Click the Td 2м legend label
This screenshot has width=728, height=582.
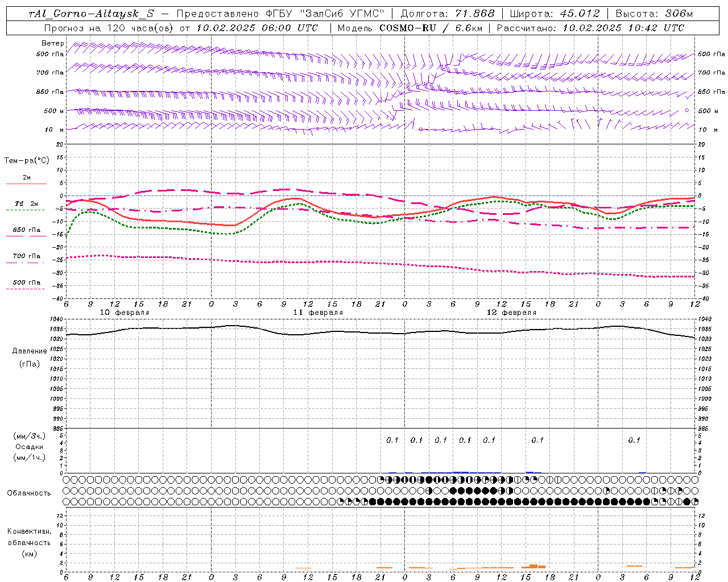27,203
